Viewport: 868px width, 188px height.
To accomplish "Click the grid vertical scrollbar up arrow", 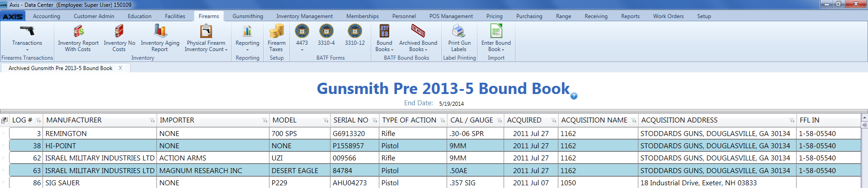I will [x=864, y=117].
